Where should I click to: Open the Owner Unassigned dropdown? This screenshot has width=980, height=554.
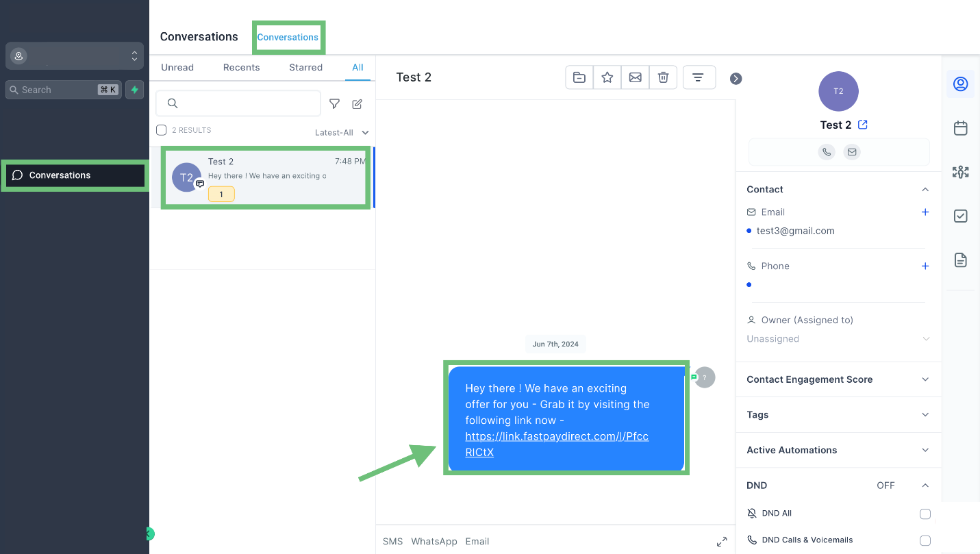click(x=838, y=339)
